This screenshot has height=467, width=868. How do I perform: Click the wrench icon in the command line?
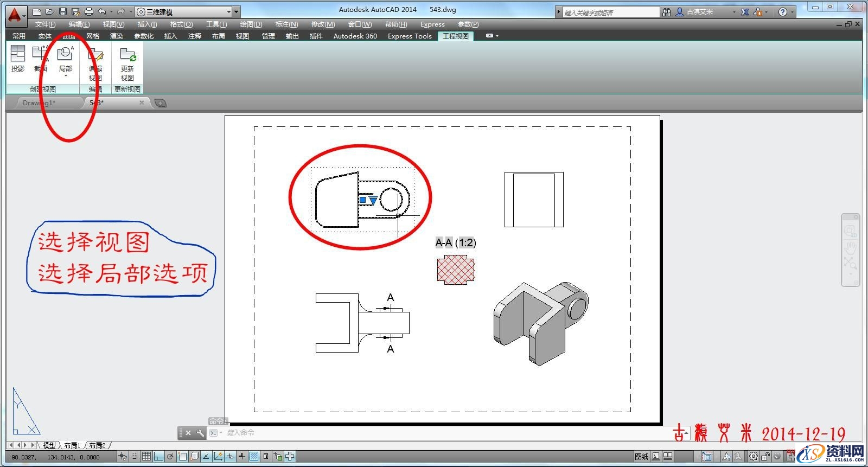click(200, 433)
